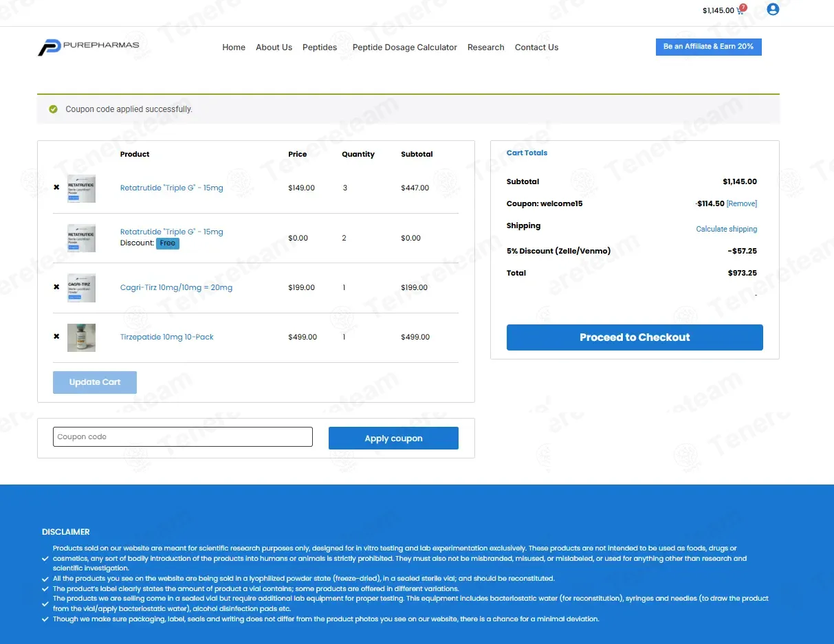
Task: Open the Peptides menu
Action: 320,47
